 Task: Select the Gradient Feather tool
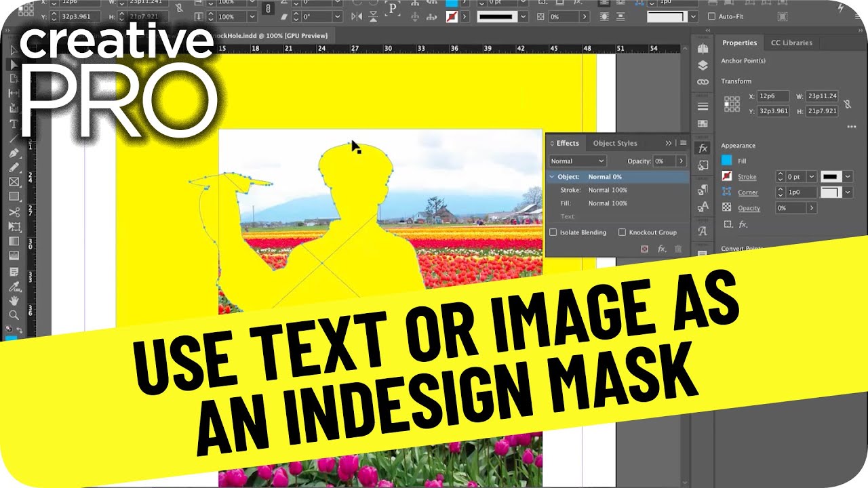[14, 256]
